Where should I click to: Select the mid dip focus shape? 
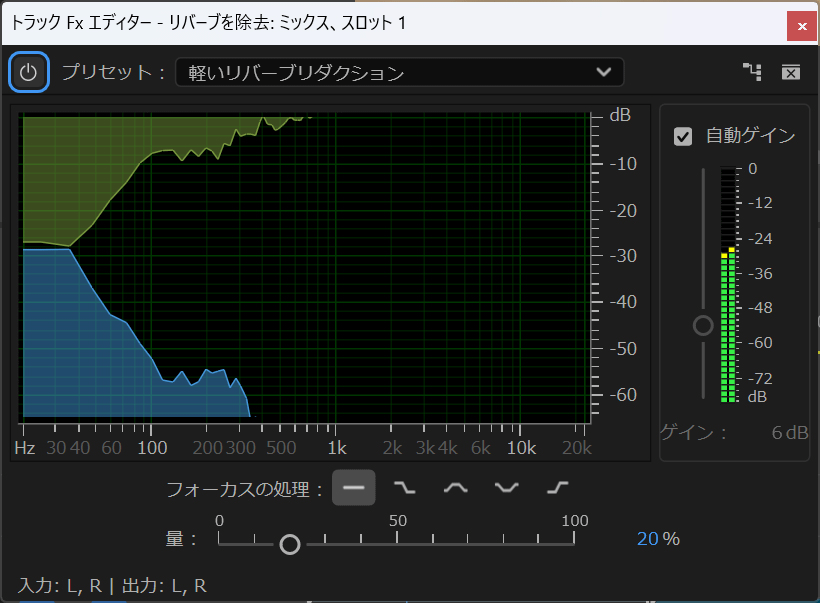(507, 488)
